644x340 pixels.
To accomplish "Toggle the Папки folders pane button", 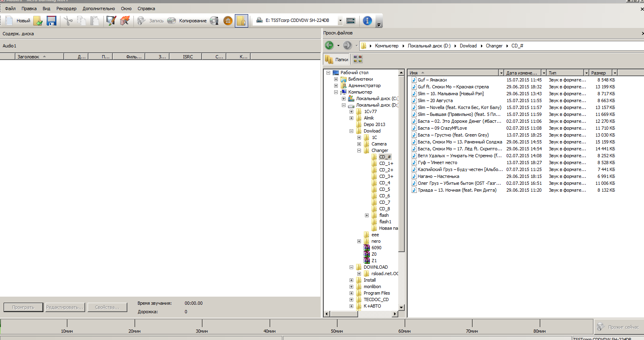I will pos(337,60).
